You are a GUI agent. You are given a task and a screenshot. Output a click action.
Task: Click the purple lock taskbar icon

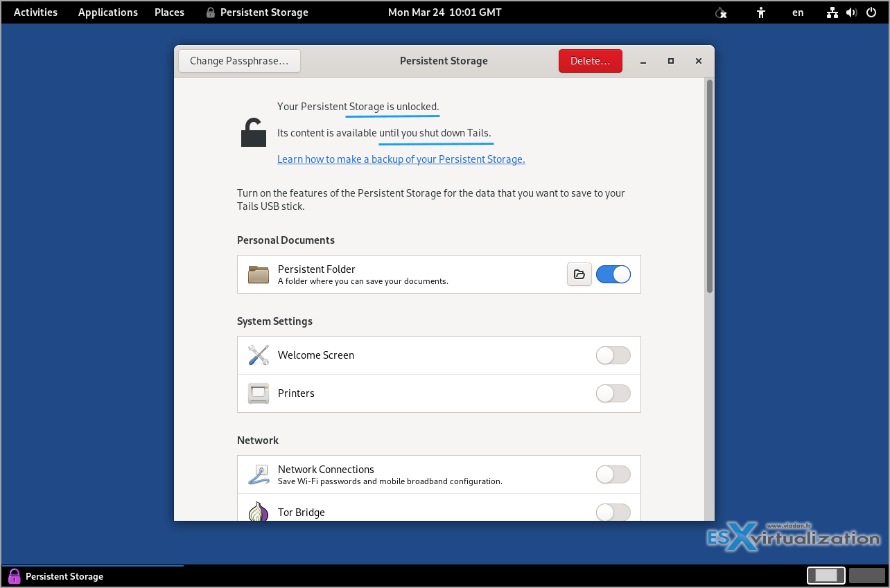[14, 576]
